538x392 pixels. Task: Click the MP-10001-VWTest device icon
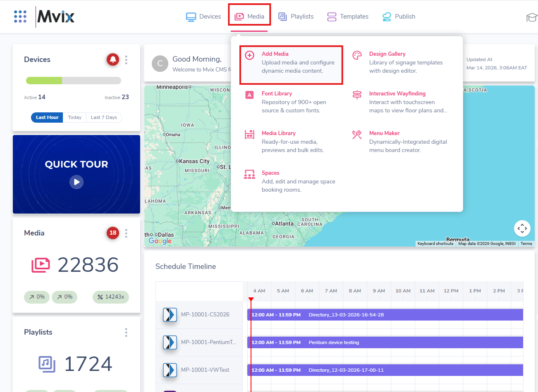pyautogui.click(x=170, y=370)
